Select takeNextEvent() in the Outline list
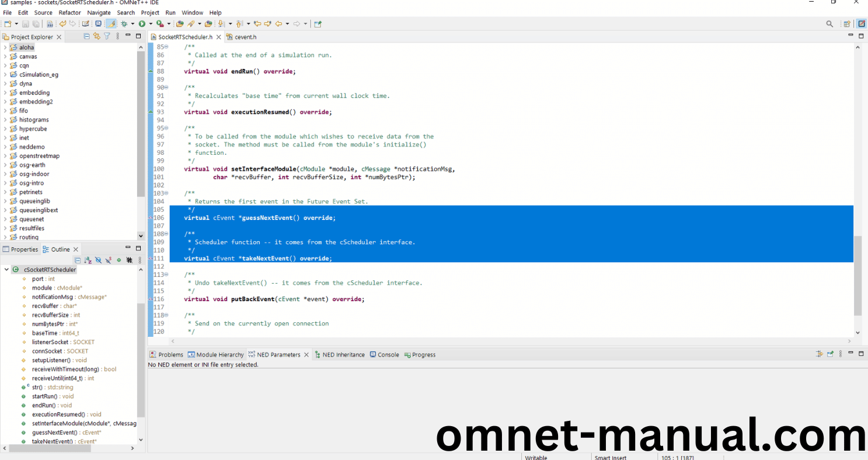This screenshot has width=868, height=460. 52,441
